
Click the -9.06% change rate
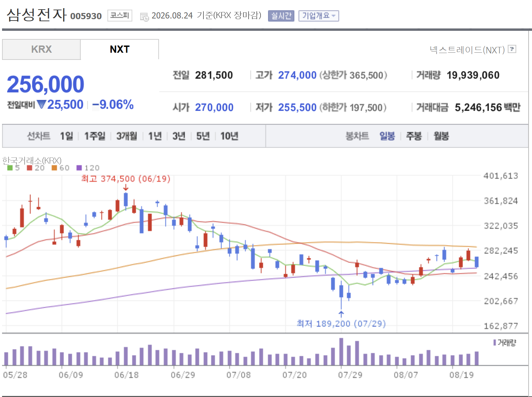(x=113, y=104)
